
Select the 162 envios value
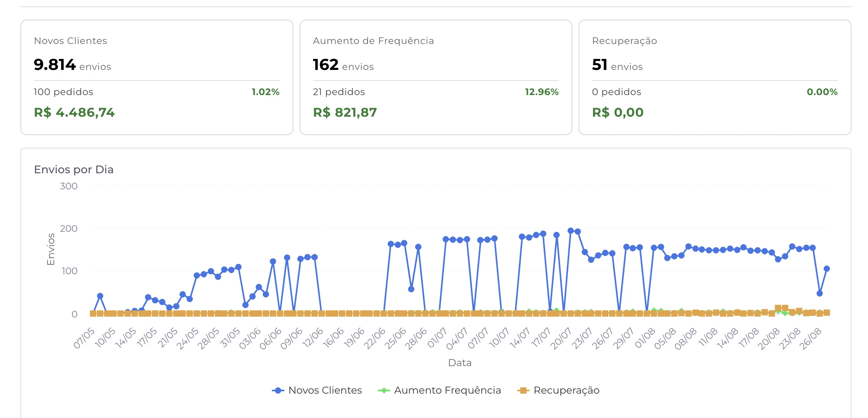(343, 65)
